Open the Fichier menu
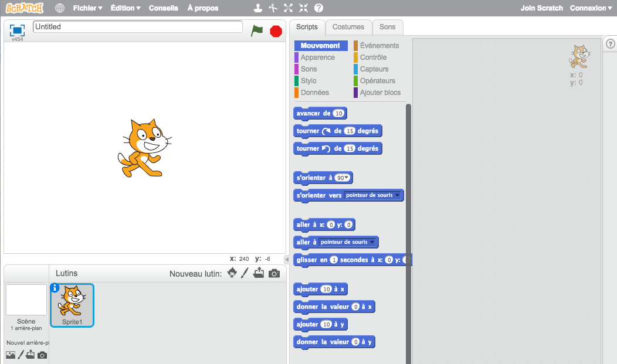Image resolution: width=617 pixels, height=364 pixels. [x=88, y=8]
